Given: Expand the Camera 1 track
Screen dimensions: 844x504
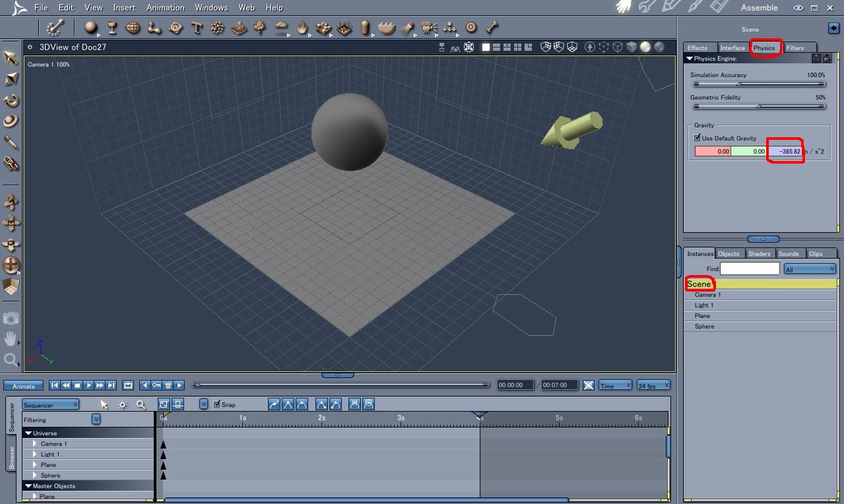Looking at the screenshot, I should pyautogui.click(x=35, y=443).
